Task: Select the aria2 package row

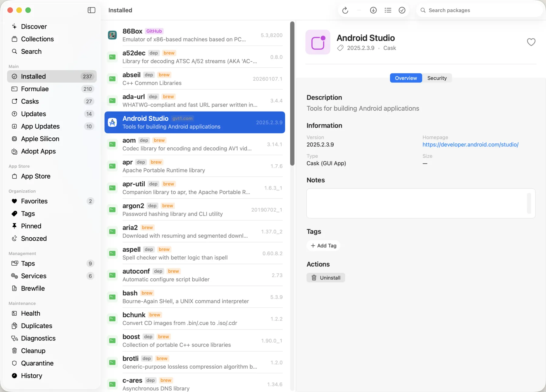Action: (x=195, y=232)
